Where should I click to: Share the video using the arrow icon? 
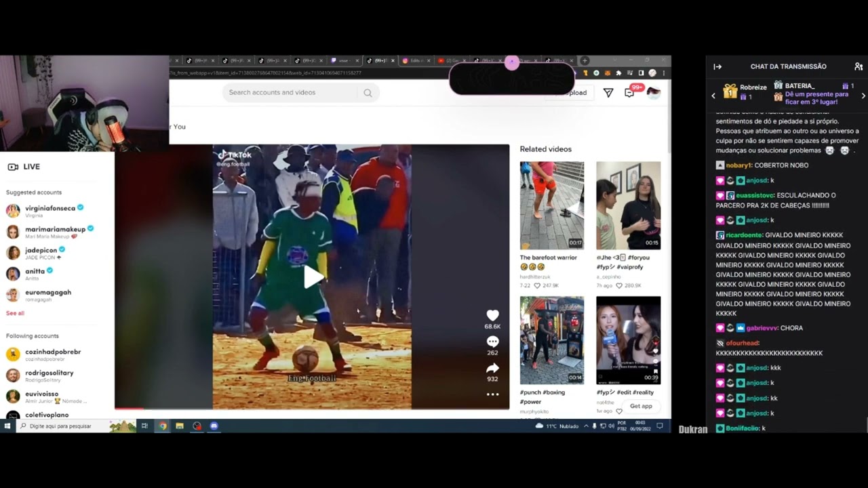coord(493,368)
